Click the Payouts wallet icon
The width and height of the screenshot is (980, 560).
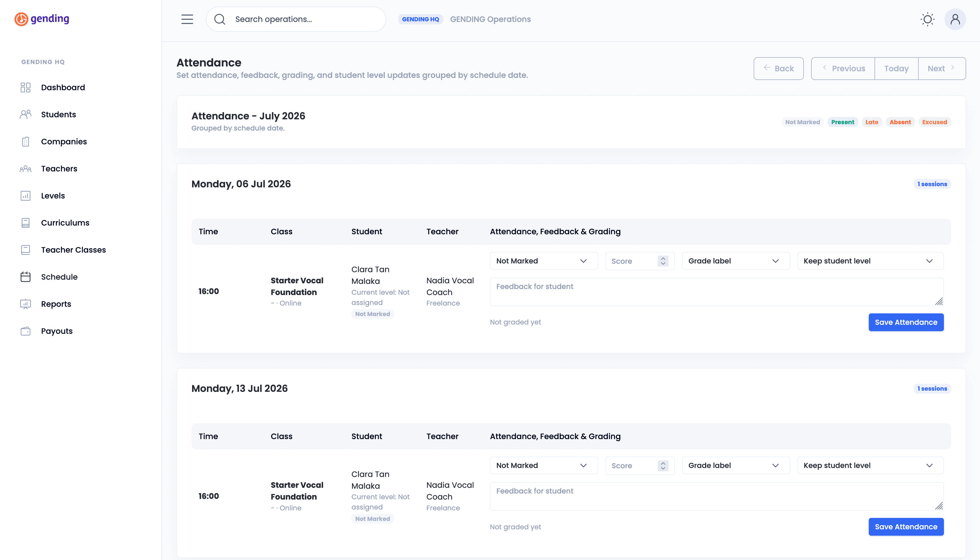click(x=25, y=331)
